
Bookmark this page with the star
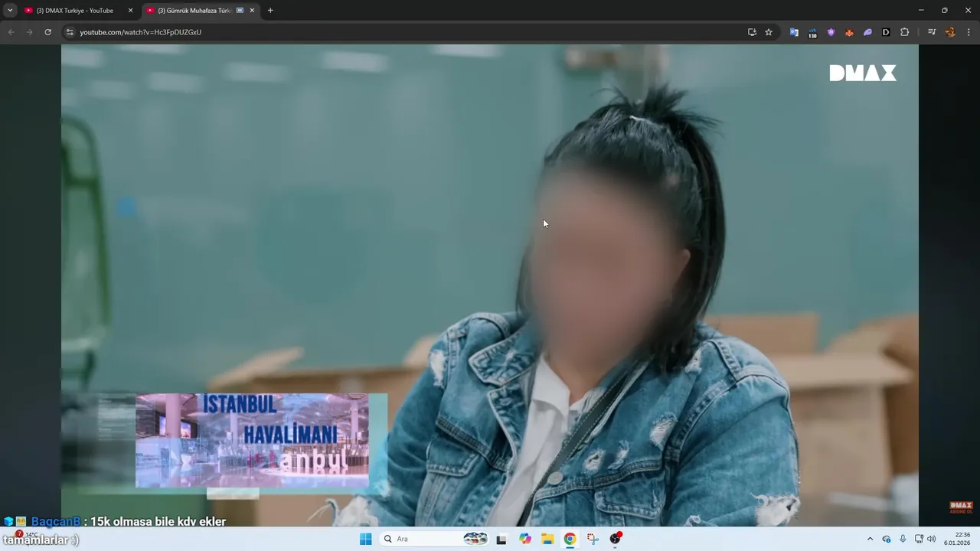(769, 32)
